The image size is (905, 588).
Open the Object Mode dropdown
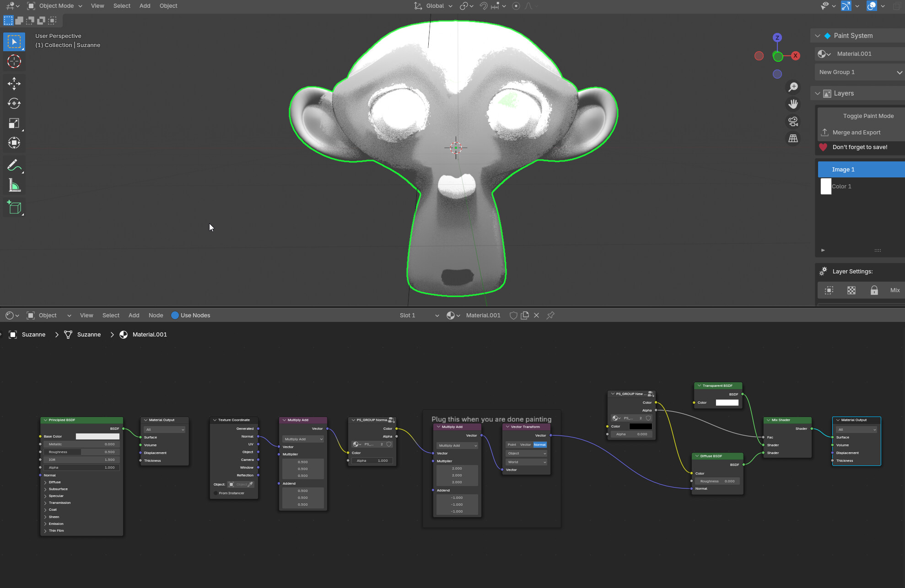[55, 6]
